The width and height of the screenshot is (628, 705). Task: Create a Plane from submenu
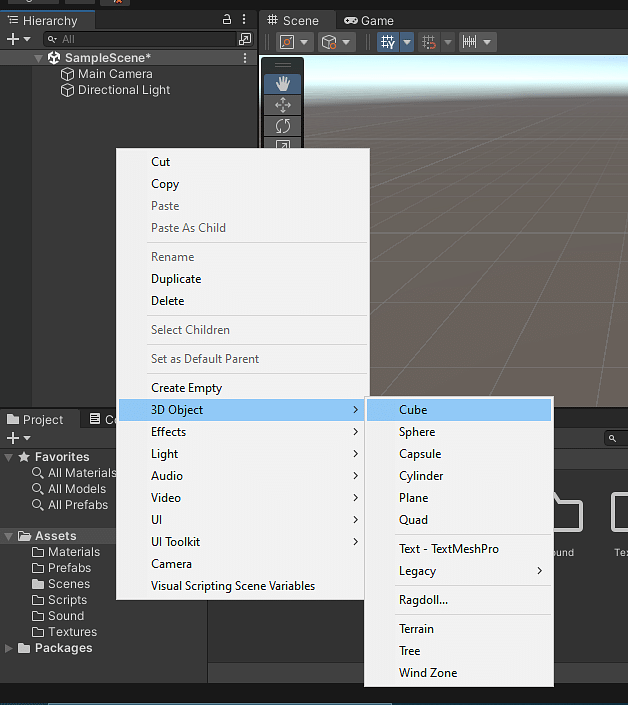(x=459, y=498)
